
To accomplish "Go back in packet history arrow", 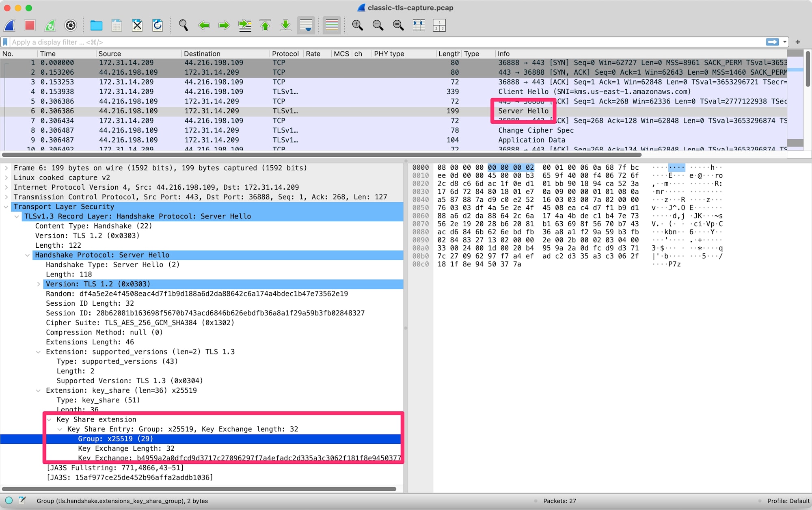I will (x=204, y=26).
